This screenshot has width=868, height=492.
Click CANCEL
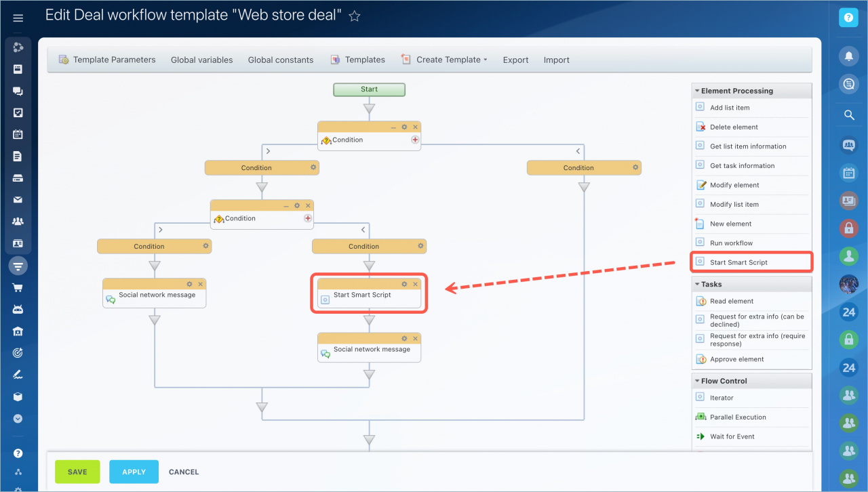click(184, 472)
